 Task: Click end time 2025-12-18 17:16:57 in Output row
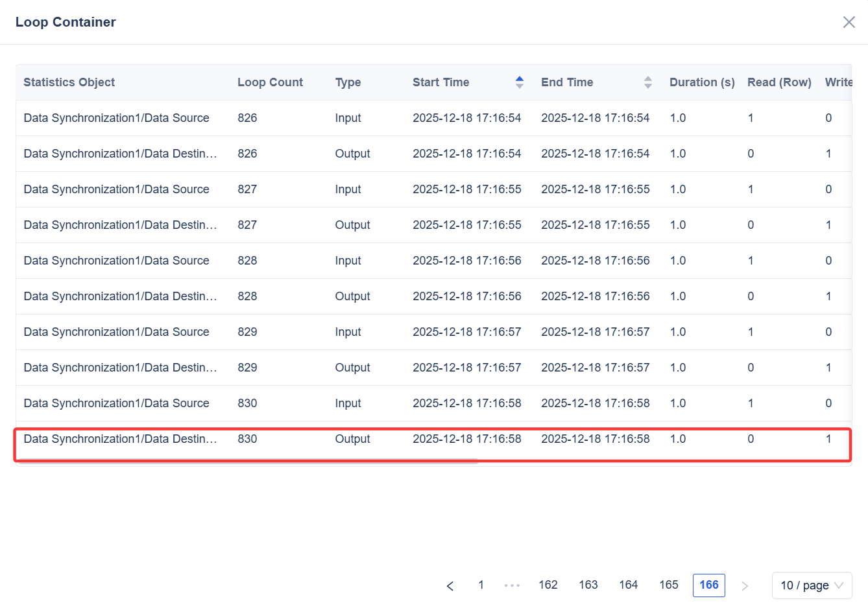pyautogui.click(x=596, y=368)
